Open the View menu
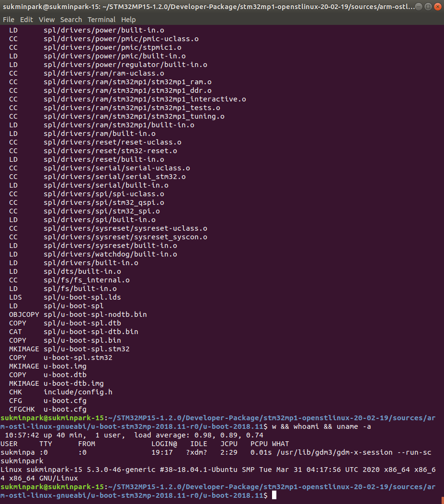 click(x=46, y=20)
